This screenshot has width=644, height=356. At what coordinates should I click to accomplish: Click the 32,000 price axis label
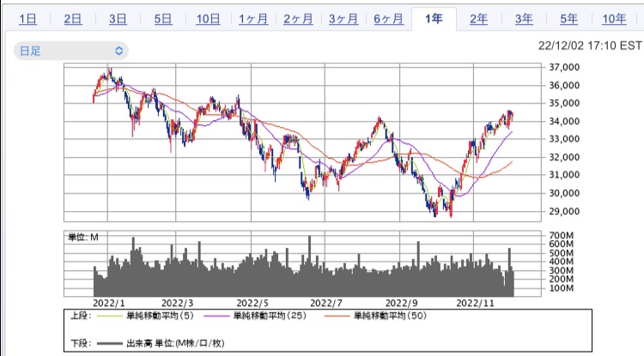[x=564, y=157]
